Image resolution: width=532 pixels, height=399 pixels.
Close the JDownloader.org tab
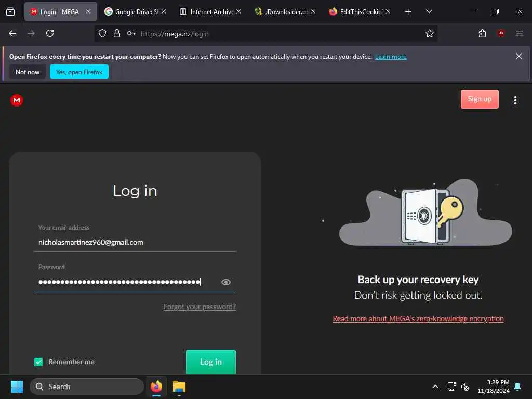tap(313, 11)
